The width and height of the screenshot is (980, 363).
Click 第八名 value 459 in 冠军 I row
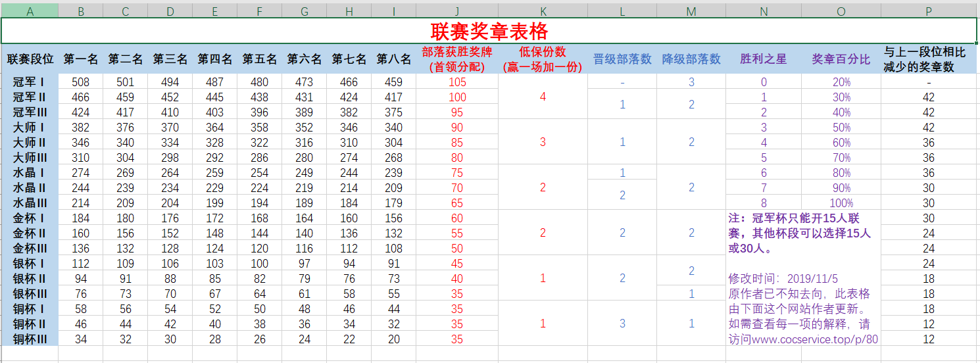(x=394, y=82)
